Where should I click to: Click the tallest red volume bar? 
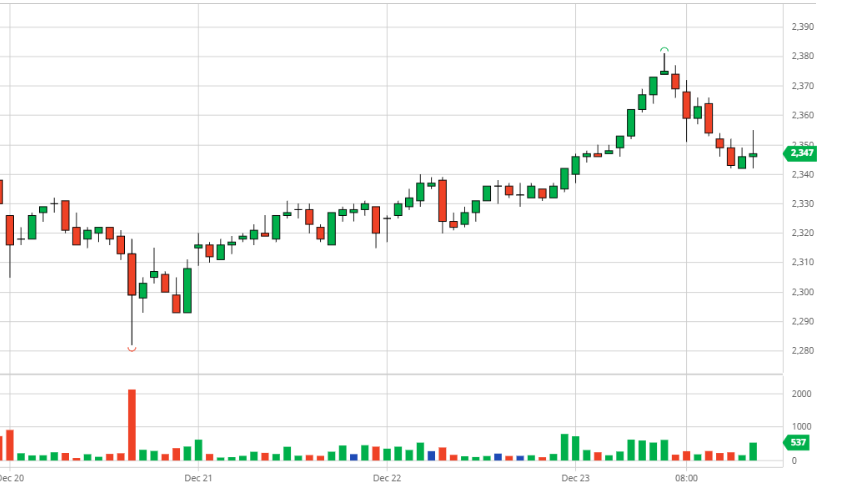click(131, 425)
